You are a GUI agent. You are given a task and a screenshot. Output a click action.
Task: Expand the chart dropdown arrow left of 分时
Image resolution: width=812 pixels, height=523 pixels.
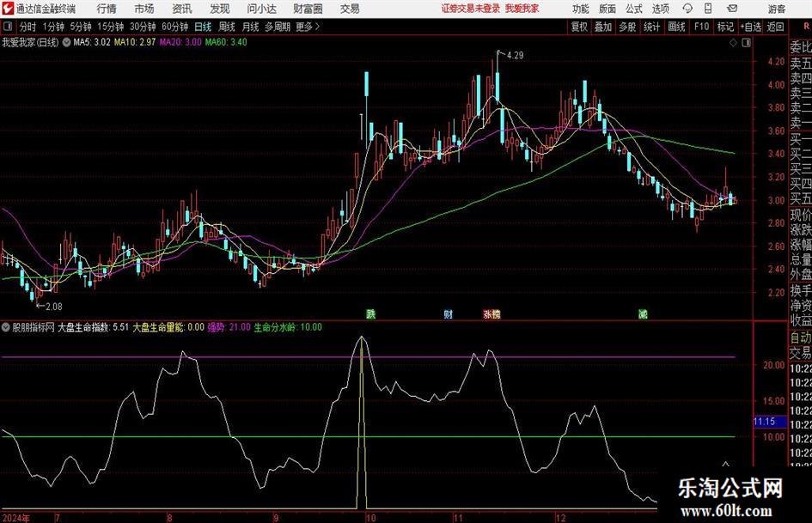pyautogui.click(x=8, y=27)
